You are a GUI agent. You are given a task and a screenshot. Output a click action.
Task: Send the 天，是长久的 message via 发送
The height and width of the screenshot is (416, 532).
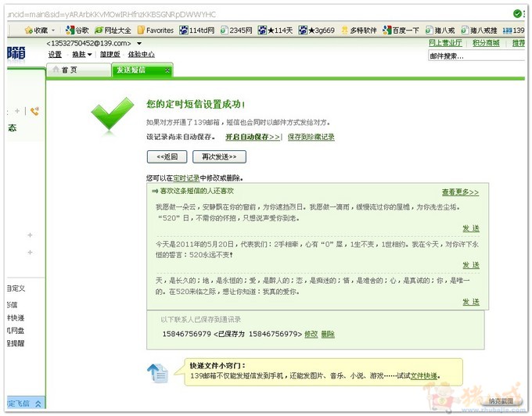pyautogui.click(x=471, y=302)
